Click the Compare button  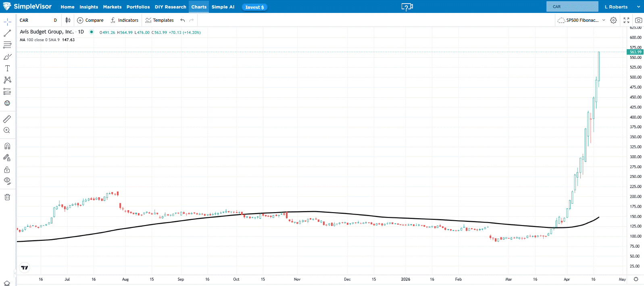[x=90, y=20]
